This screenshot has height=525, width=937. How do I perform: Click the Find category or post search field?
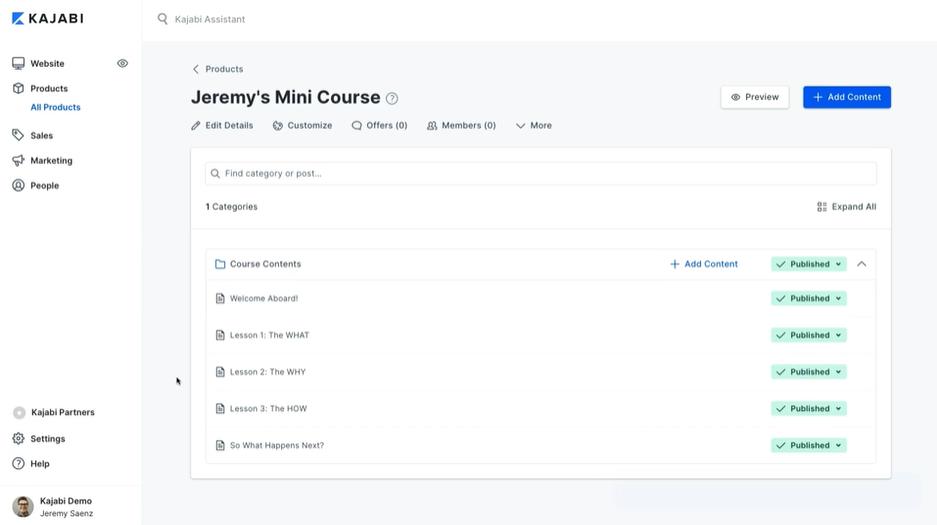540,173
